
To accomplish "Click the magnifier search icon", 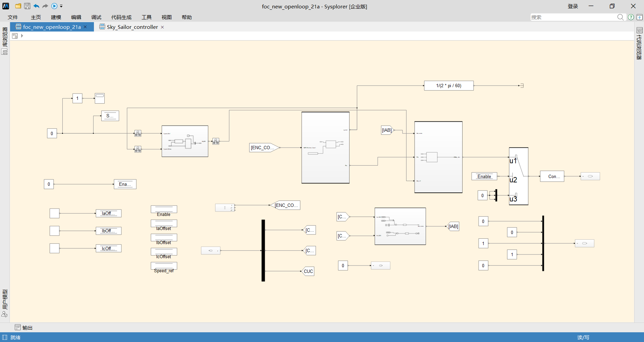I will (621, 17).
